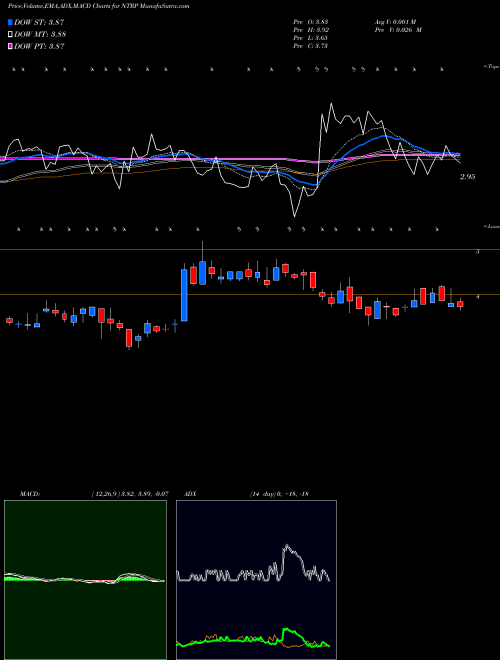This screenshot has height=660, width=500.
Task: Click the chart title mentioning MunafaSutra.com
Action: coord(98,6)
